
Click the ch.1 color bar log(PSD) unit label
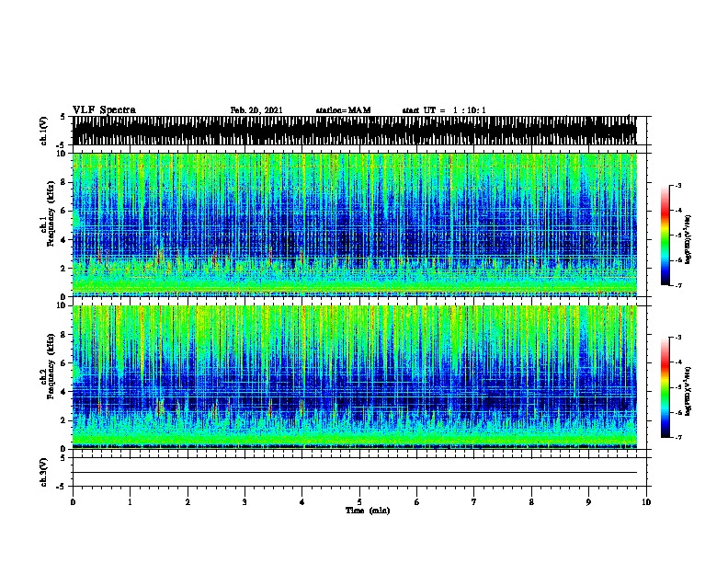pos(688,239)
